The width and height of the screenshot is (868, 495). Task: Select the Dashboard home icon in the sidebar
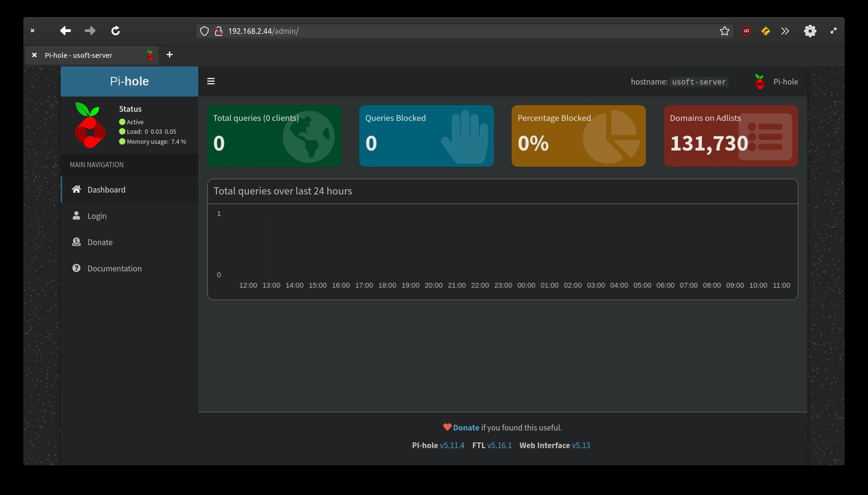(76, 189)
